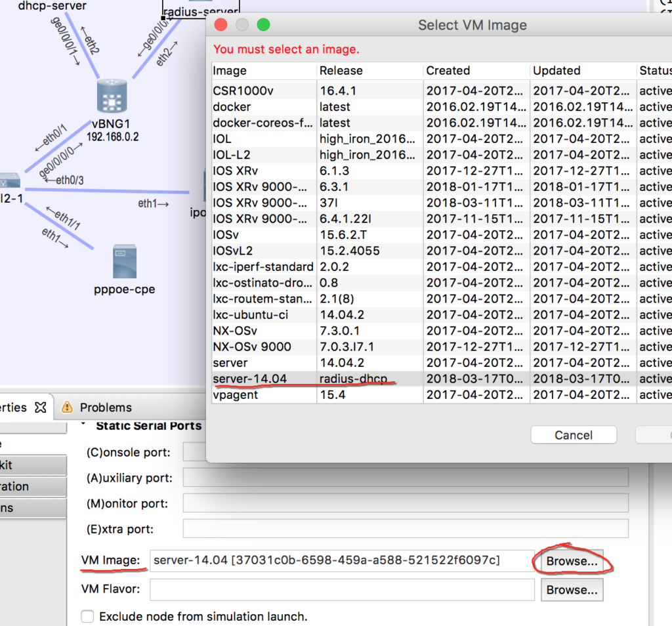Select the server-14.04 radius-dhcp image row
Viewport: 672px width, 626px height.
coord(442,379)
